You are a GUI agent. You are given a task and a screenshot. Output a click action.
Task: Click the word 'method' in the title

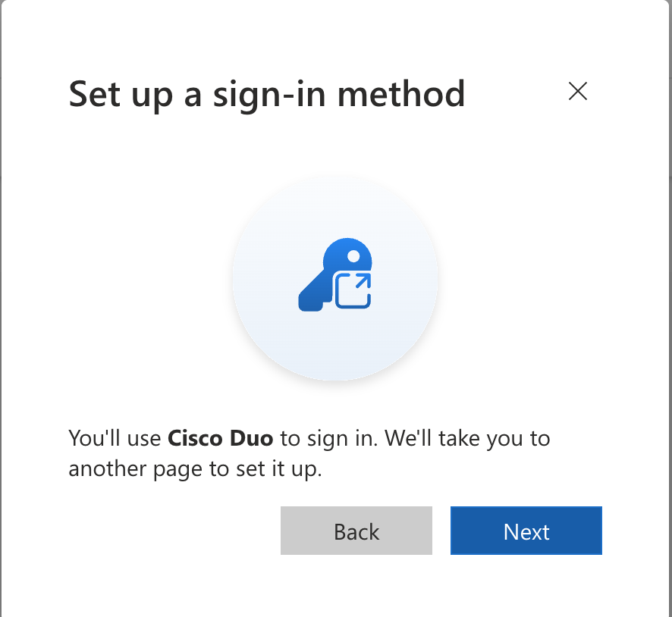[401, 94]
